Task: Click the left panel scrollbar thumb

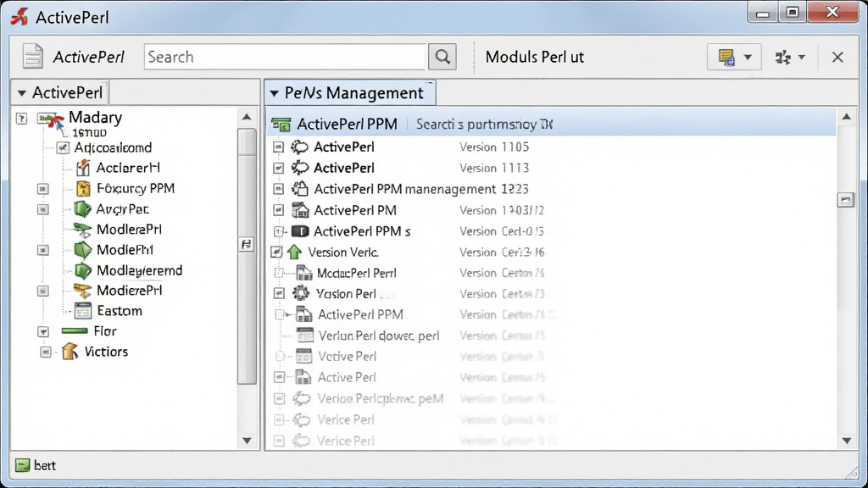Action: click(x=247, y=256)
